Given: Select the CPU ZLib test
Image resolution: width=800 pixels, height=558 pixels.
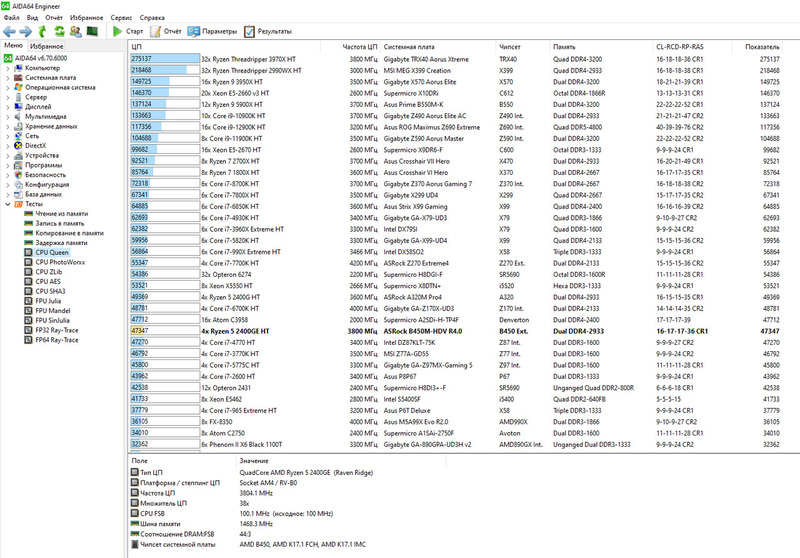Looking at the screenshot, I should [x=43, y=272].
